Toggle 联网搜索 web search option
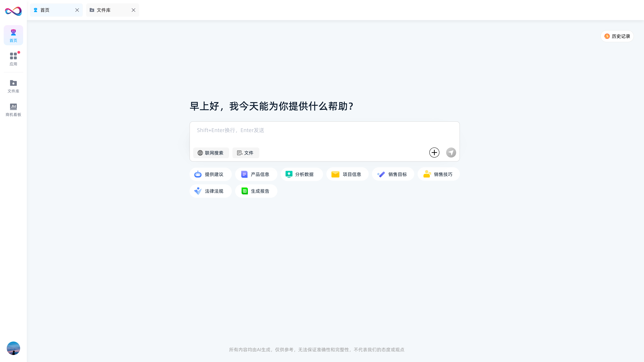Image resolution: width=644 pixels, height=362 pixels. (x=211, y=153)
